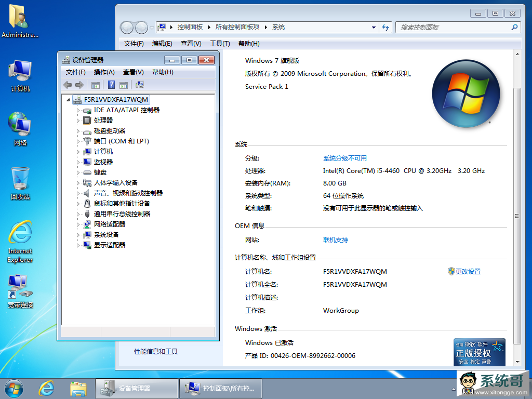The width and height of the screenshot is (532, 399).
Task: Click the Scan for hardware changes icon
Action: (x=140, y=85)
